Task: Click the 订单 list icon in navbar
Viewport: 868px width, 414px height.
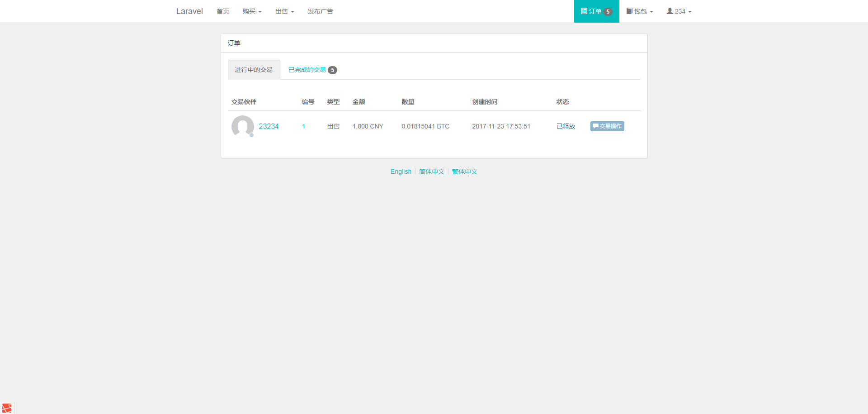Action: point(584,11)
